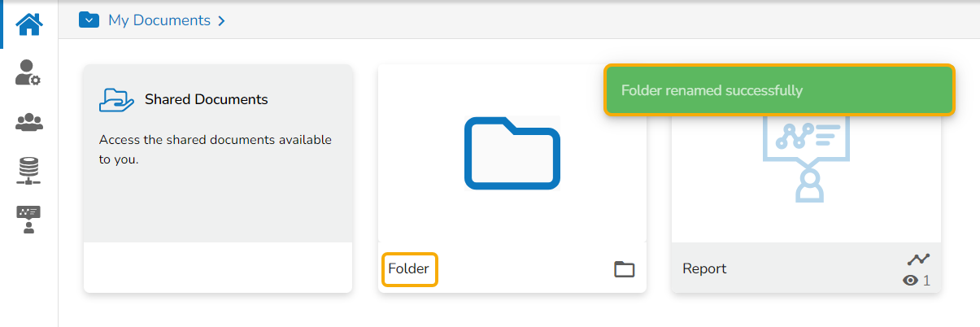This screenshot has height=327, width=980.
Task: Go to the Home page icon
Action: [29, 24]
